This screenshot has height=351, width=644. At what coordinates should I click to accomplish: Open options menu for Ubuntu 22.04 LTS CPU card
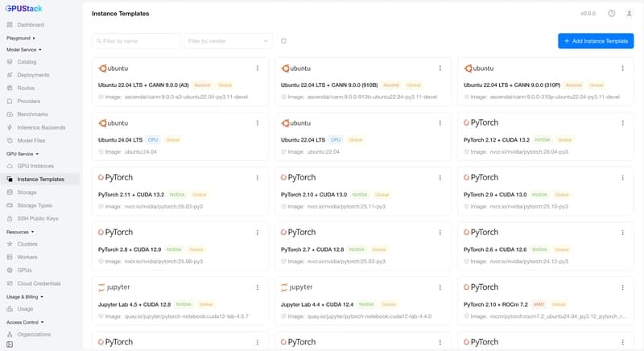click(x=440, y=122)
